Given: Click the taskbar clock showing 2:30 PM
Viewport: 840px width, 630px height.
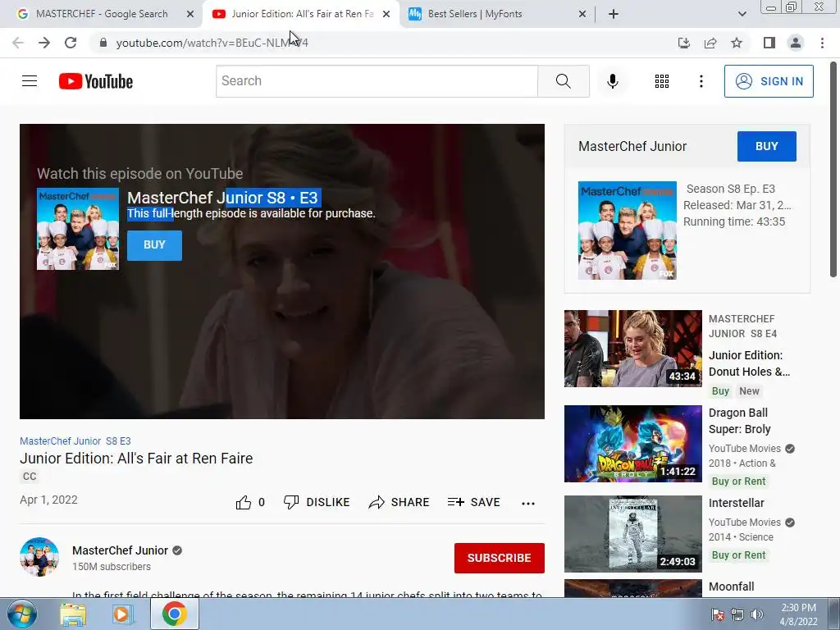Looking at the screenshot, I should (798, 614).
